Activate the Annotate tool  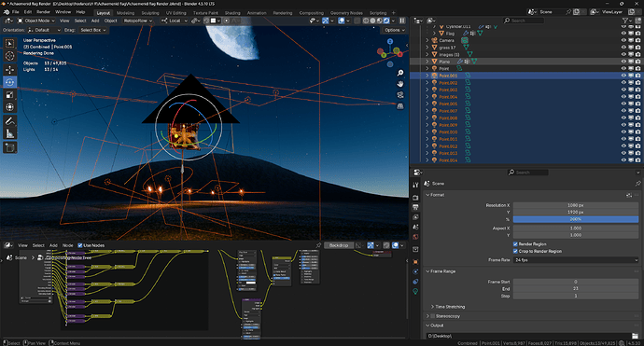tap(10, 121)
